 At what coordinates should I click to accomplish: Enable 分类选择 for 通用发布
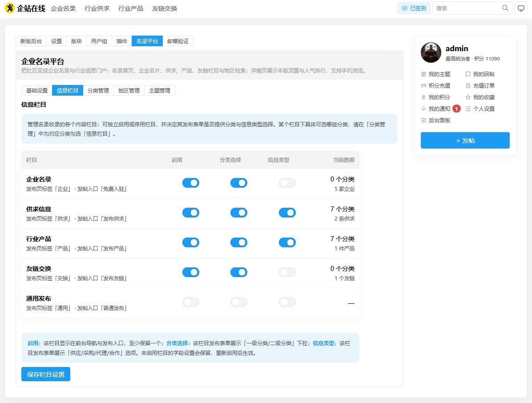[x=239, y=302]
